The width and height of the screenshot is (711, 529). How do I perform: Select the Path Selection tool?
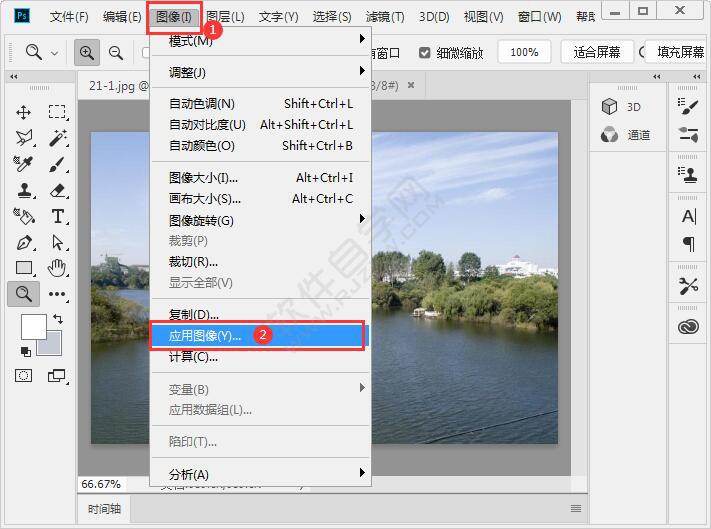coord(58,243)
